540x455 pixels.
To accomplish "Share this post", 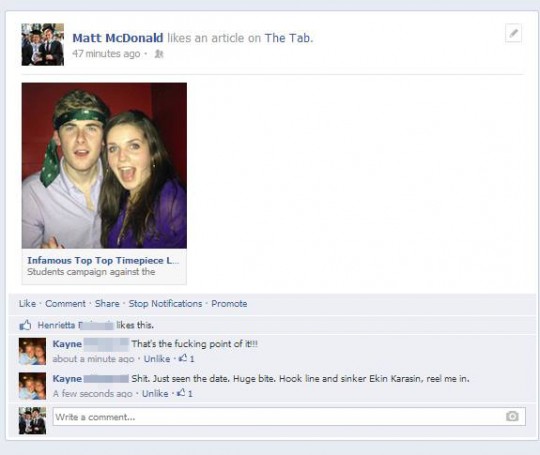I will [x=107, y=304].
